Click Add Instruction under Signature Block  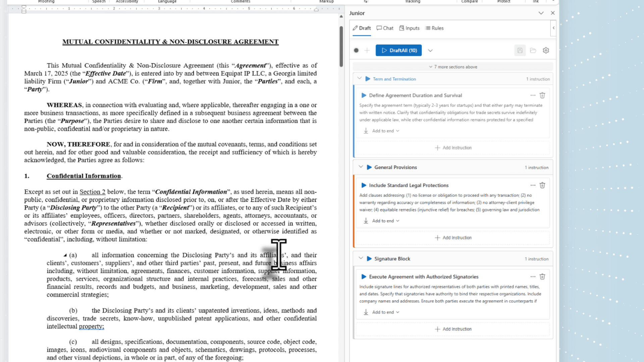[453, 329]
